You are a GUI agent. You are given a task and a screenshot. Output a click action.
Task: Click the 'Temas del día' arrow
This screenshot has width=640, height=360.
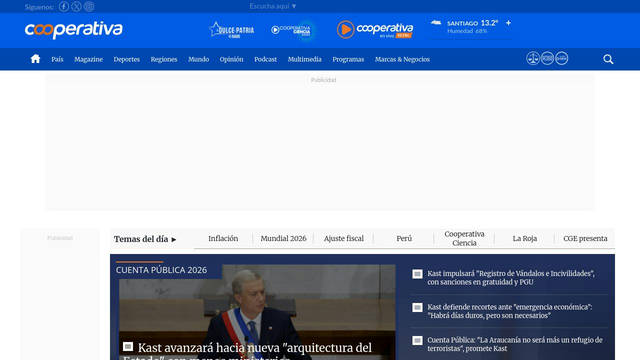(174, 240)
